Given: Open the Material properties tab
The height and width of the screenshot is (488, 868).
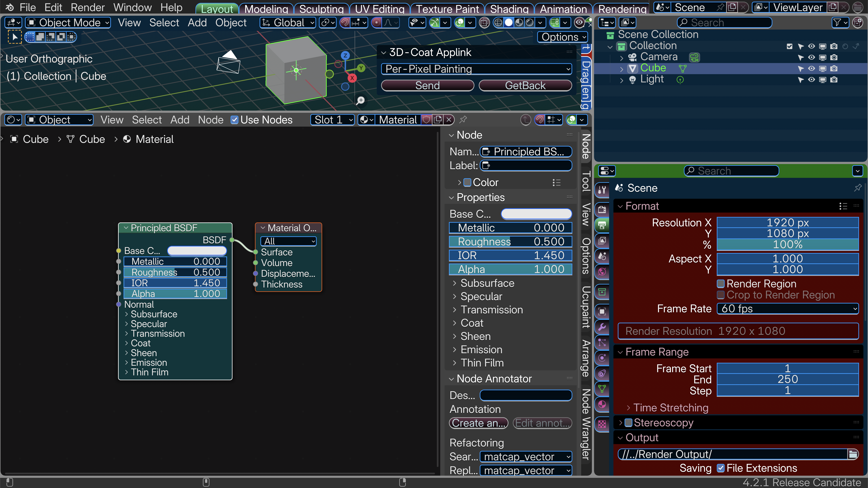Looking at the screenshot, I should tap(602, 404).
